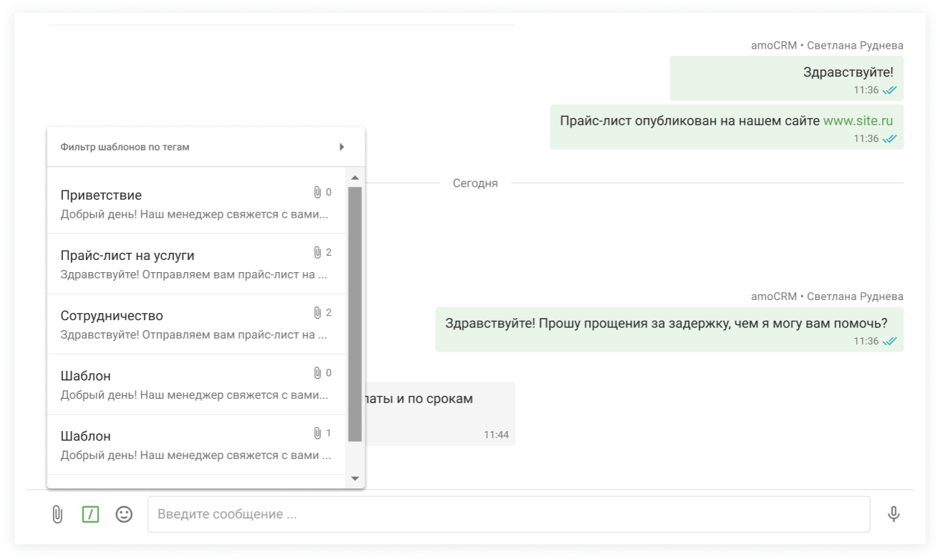Click the microphone voice message icon
The height and width of the screenshot is (560, 940).
(893, 514)
